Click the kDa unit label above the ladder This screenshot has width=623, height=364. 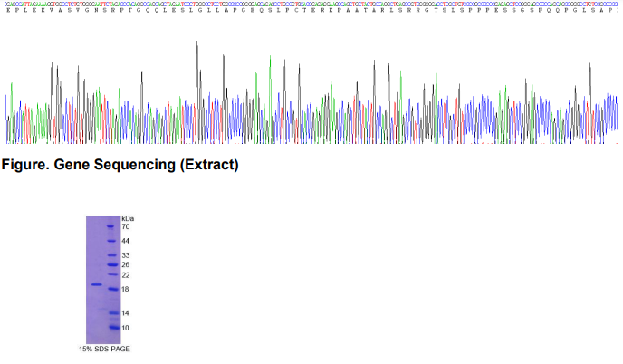click(127, 218)
